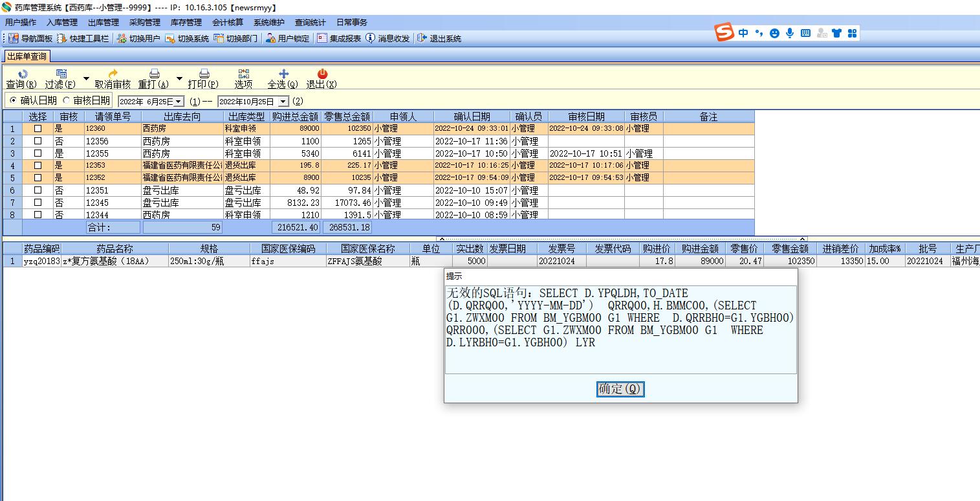The height and width of the screenshot is (501, 980).
Task: Confirm the error dialog with 确定(Q)
Action: [620, 388]
